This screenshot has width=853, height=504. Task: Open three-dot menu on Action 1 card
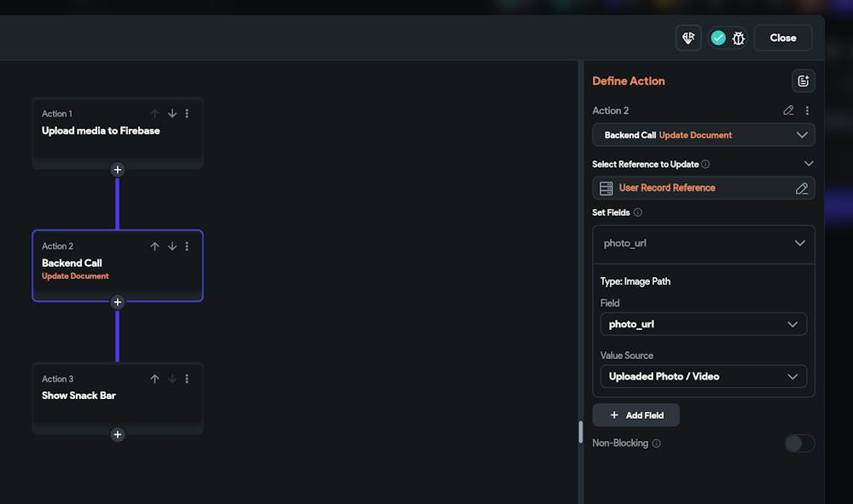188,113
